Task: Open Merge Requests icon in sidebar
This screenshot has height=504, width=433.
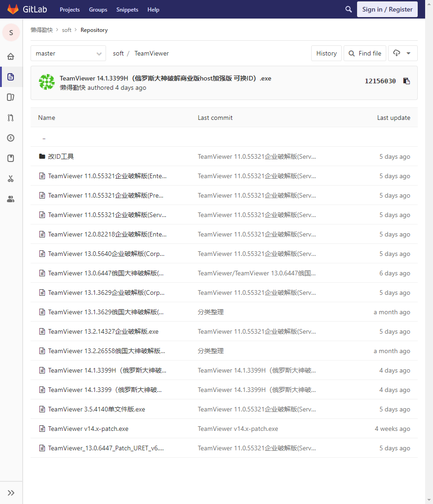Action: pyautogui.click(x=11, y=118)
